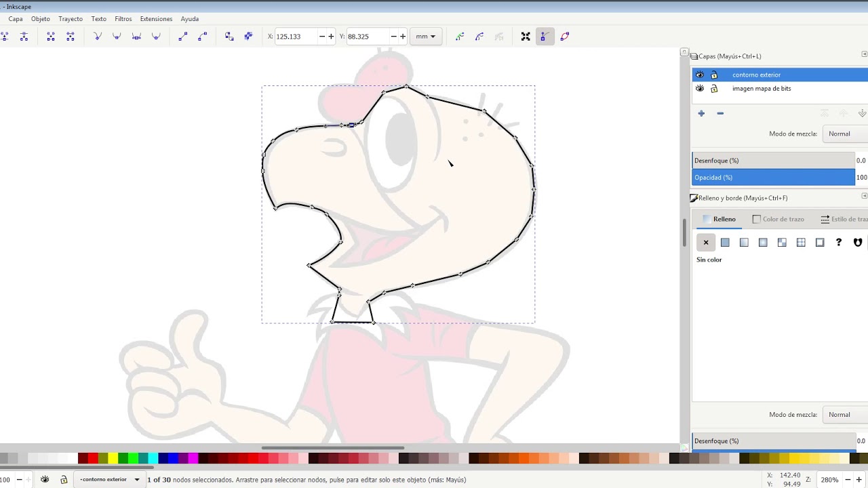
Task: Open the Ayuda menu
Action: tap(190, 19)
